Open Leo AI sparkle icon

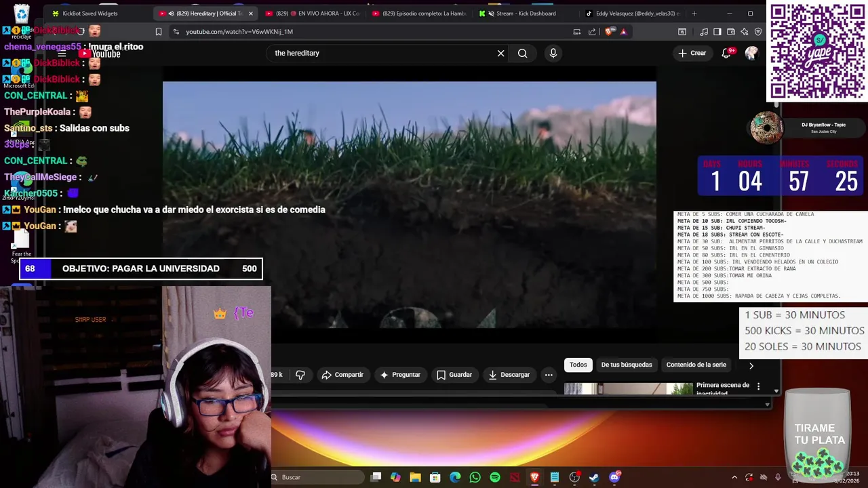[x=745, y=31]
